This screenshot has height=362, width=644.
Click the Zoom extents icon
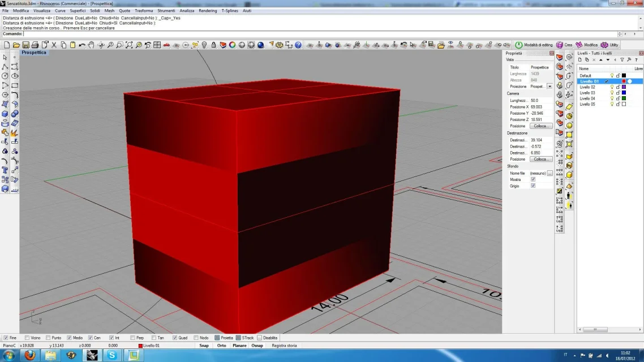tap(129, 45)
